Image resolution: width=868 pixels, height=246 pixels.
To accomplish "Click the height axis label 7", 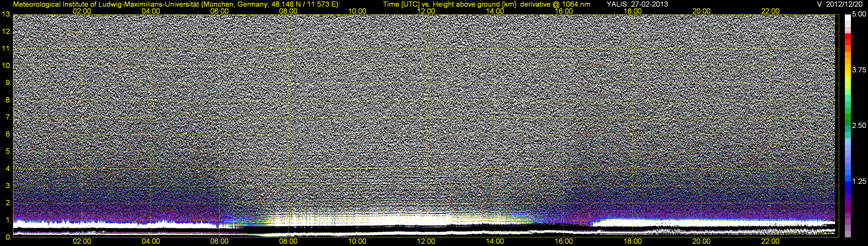I will click(x=8, y=117).
